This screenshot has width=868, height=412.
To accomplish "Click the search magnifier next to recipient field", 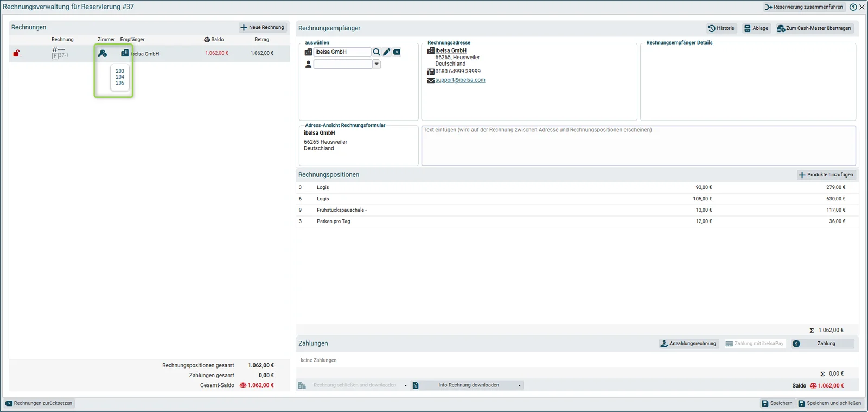I will tap(376, 52).
